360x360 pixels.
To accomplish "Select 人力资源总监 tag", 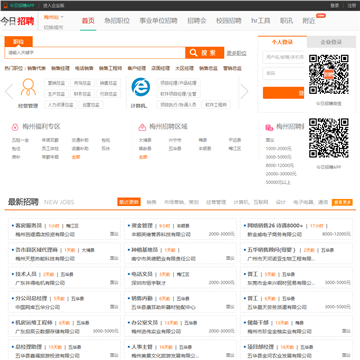I will pyautogui.click(x=60, y=105).
